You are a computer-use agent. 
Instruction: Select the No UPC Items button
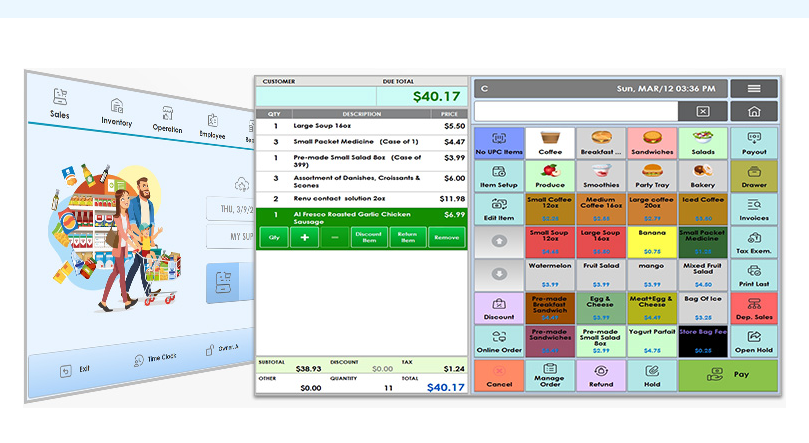(499, 143)
